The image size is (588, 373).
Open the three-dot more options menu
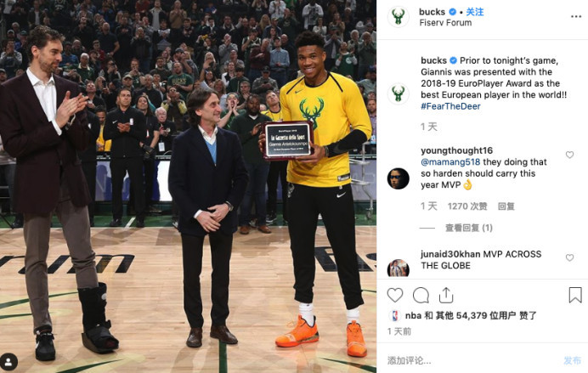576,16
